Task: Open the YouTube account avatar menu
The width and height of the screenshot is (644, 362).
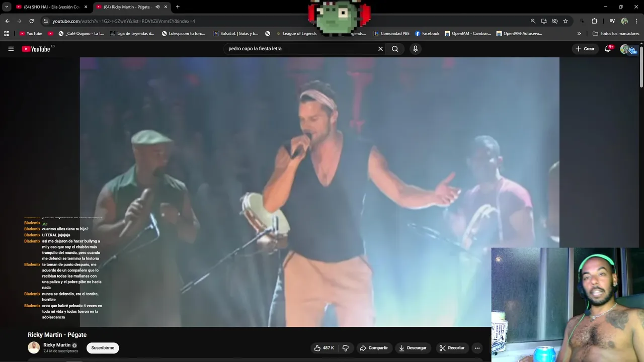Action: (625, 49)
